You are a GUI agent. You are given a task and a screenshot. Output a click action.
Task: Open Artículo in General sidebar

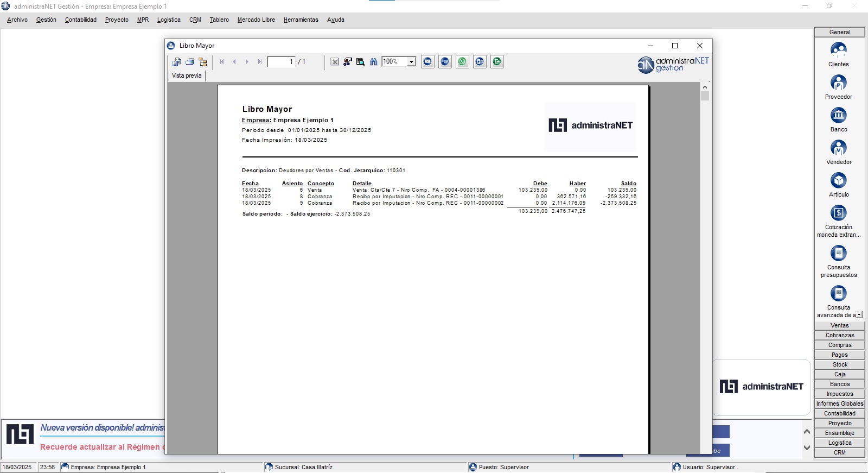tap(839, 185)
